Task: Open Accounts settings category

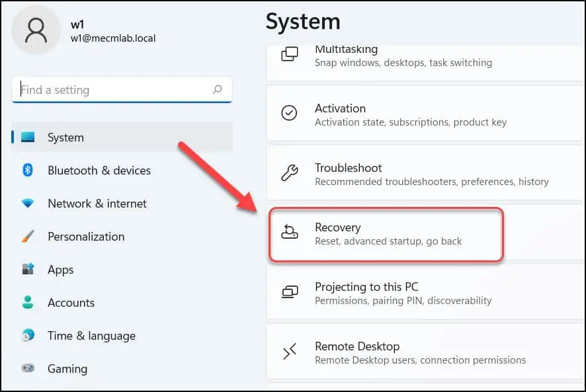Action: click(x=122, y=302)
